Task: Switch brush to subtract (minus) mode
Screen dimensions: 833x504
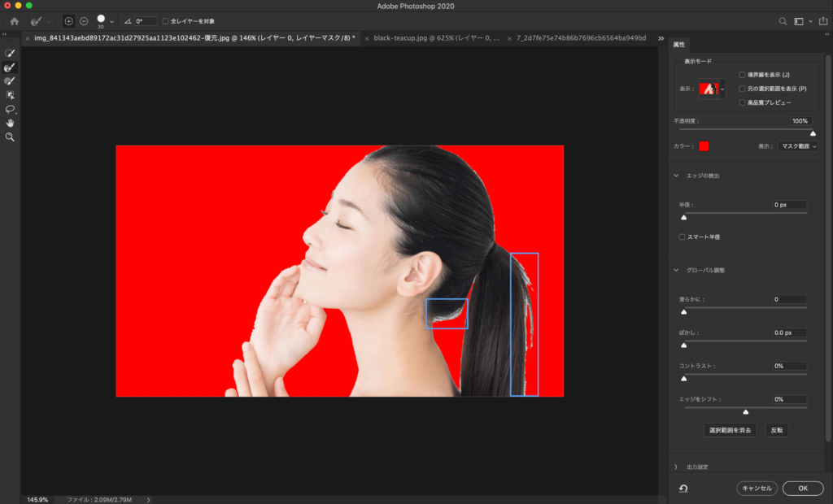Action: (x=84, y=21)
